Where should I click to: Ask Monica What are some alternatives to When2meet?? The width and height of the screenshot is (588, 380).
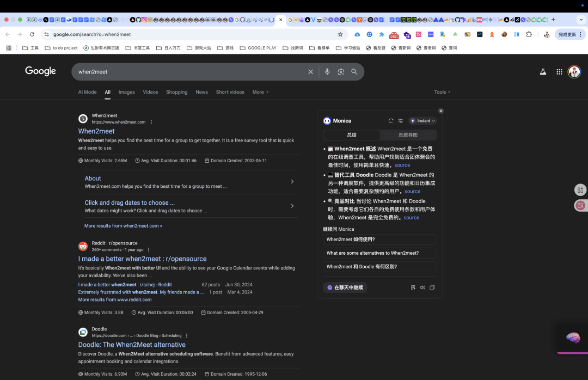(x=379, y=253)
